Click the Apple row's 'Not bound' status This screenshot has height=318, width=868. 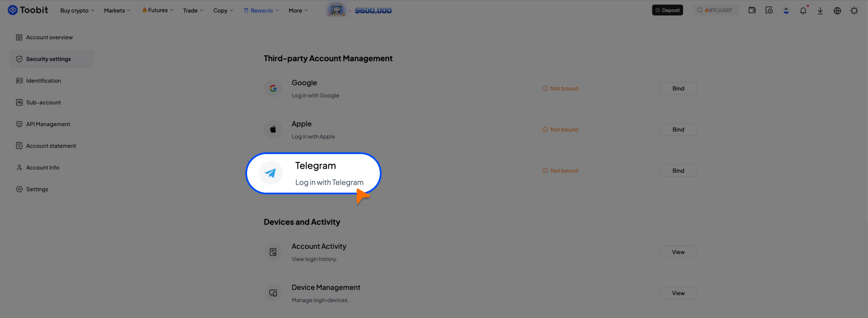pos(560,129)
